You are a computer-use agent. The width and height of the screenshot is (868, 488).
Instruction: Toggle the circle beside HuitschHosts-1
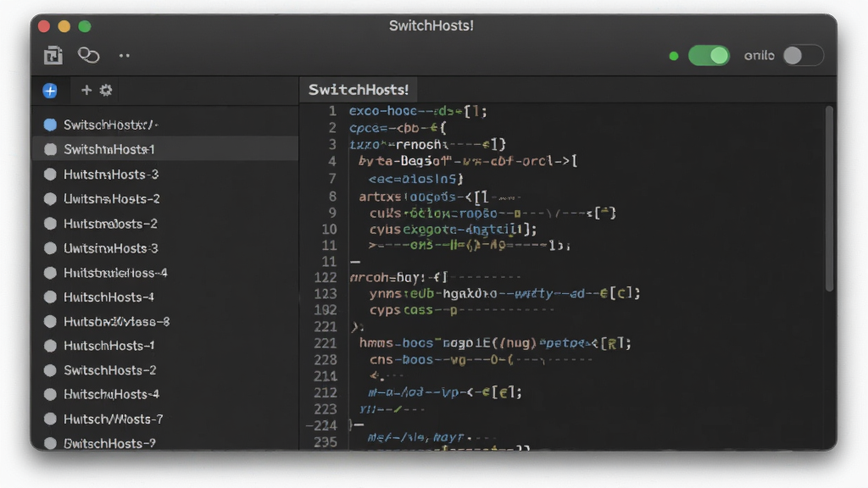coord(50,346)
